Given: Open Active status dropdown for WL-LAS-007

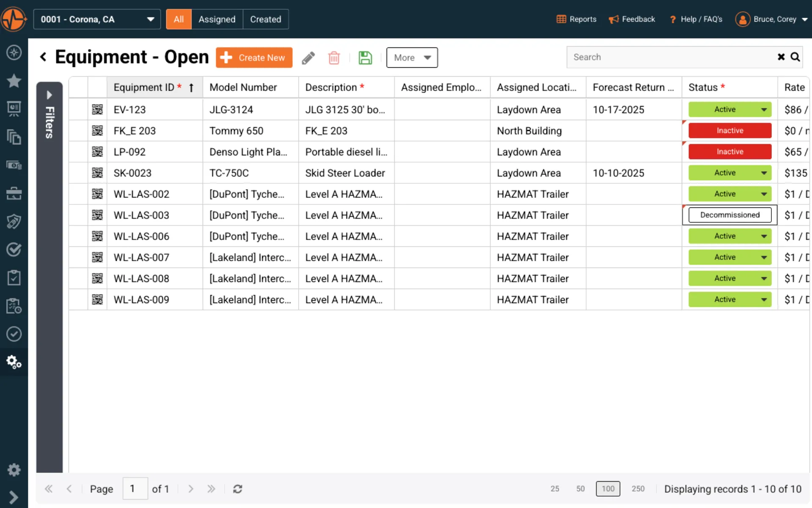Looking at the screenshot, I should click(730, 257).
